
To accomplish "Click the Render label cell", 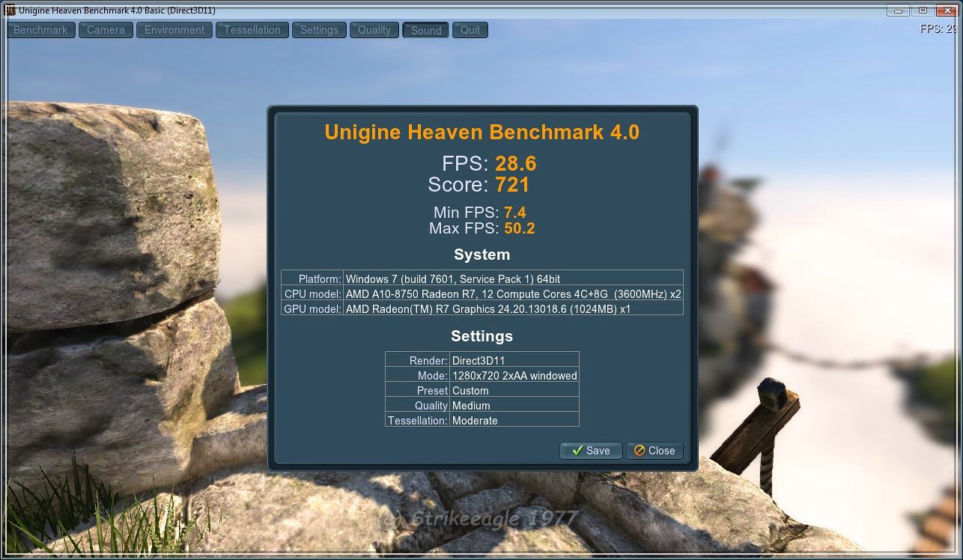I will 417,360.
